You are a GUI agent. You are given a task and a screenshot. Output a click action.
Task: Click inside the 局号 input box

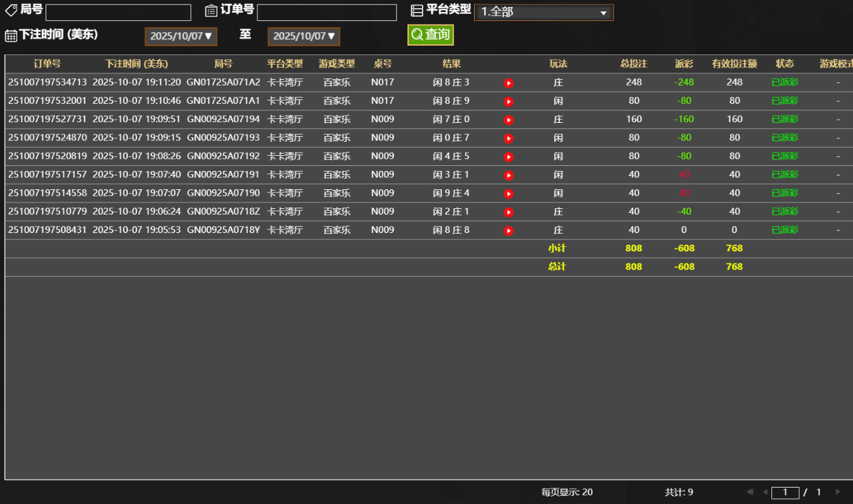point(118,12)
